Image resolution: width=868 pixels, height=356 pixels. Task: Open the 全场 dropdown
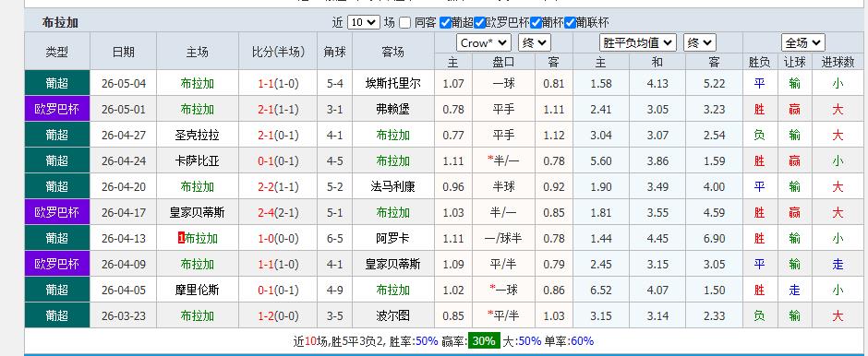(x=803, y=42)
